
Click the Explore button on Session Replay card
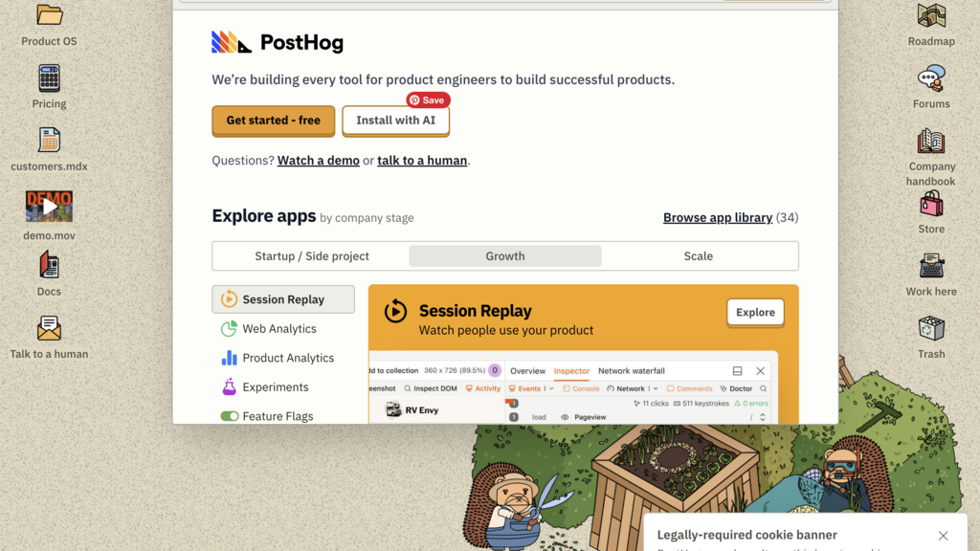click(755, 313)
